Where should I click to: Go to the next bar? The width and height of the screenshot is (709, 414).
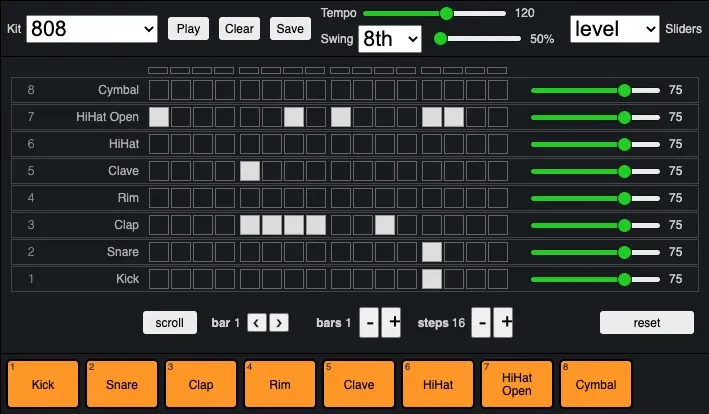coord(279,322)
